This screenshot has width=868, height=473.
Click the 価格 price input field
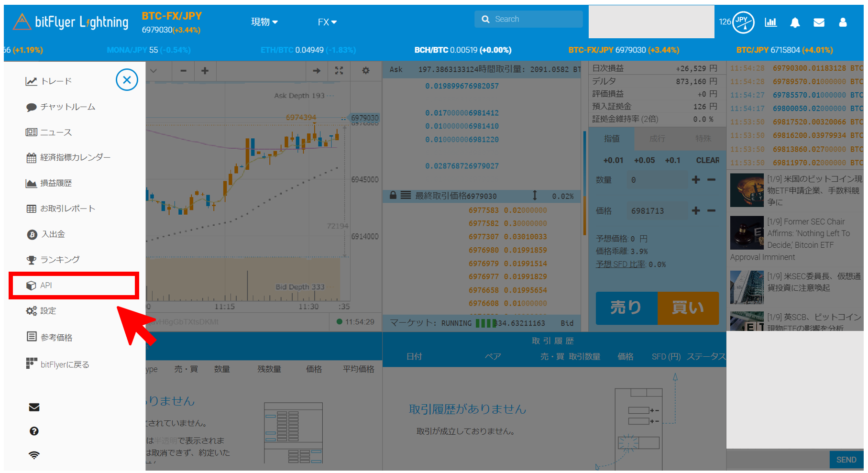click(657, 211)
